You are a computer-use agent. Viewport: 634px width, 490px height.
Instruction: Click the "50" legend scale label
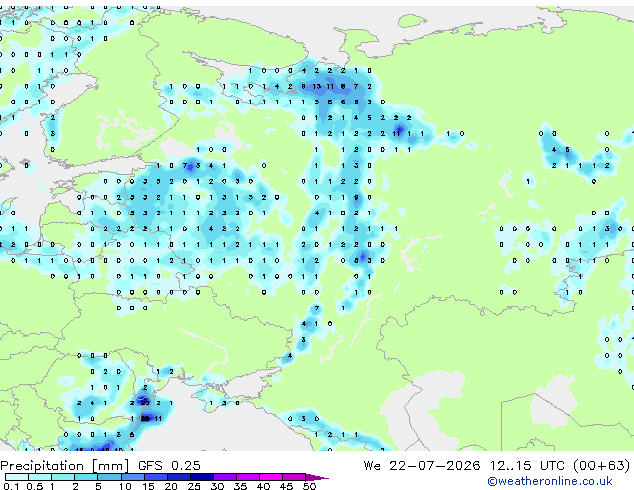[x=309, y=486]
